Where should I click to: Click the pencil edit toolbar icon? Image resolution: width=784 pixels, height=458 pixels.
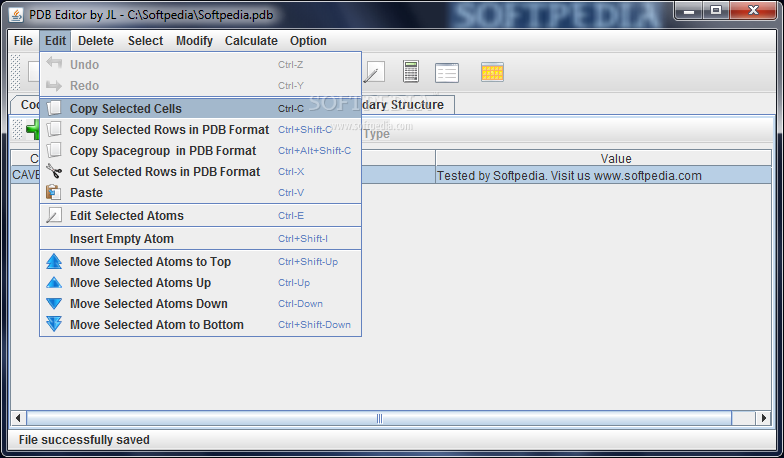tap(374, 72)
